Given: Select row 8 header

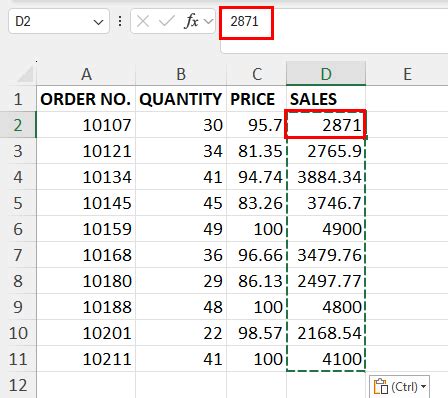Looking at the screenshot, I should click(18, 281).
